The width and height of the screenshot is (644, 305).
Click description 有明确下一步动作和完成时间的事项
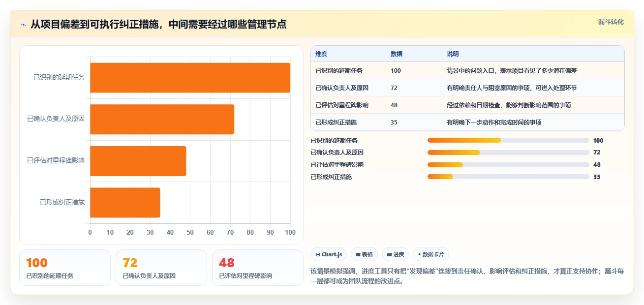pos(494,122)
